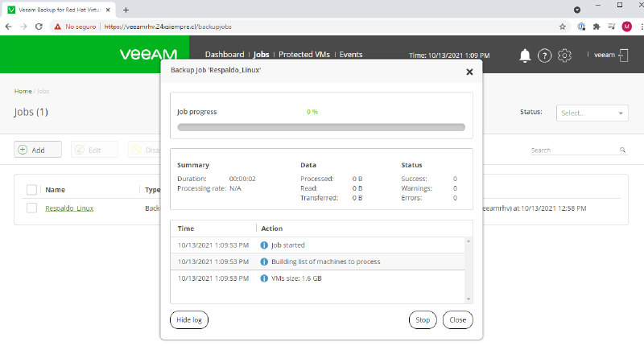Open Protected VMs menu
Screen dimensions: 644x346
pos(304,55)
